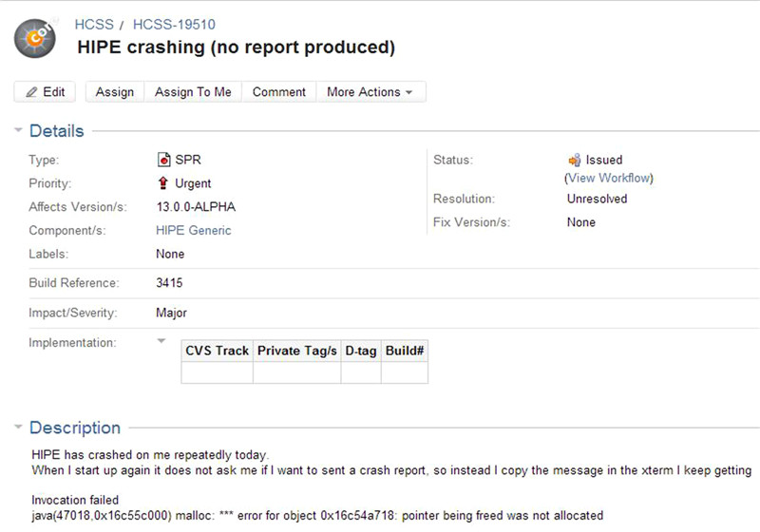Collapse the Details section
Image resolution: width=760 pixels, height=532 pixels.
(x=17, y=131)
